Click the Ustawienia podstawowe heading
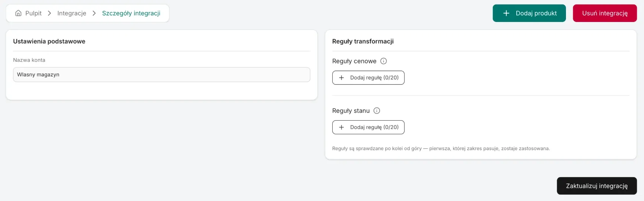This screenshot has width=644, height=201. [x=49, y=41]
